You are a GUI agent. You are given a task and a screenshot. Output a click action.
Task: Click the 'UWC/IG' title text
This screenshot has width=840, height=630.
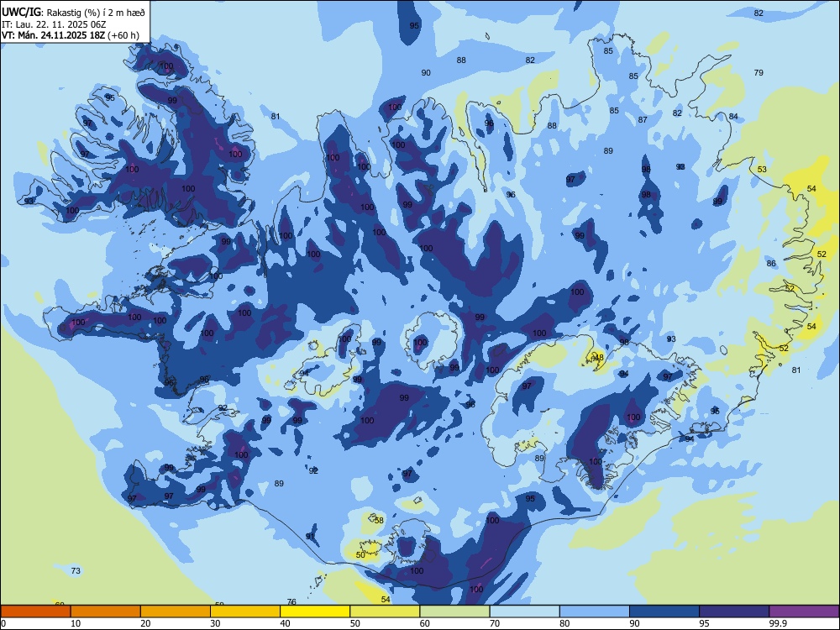pos(22,13)
